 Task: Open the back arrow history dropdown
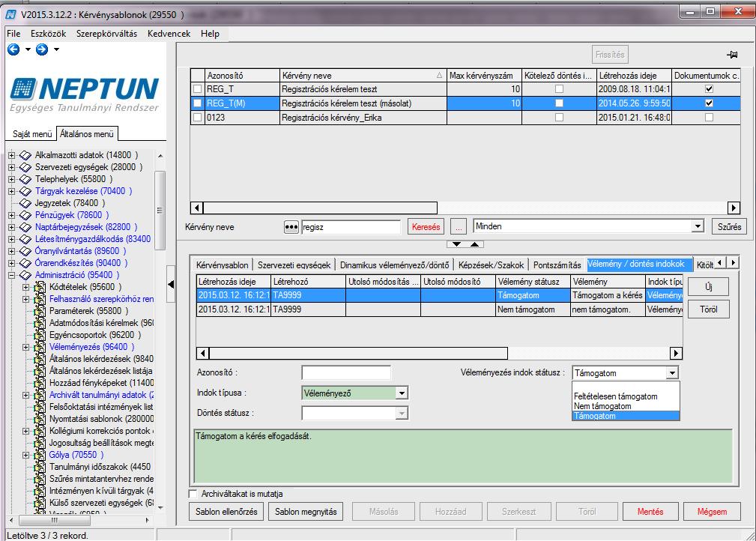point(28,49)
